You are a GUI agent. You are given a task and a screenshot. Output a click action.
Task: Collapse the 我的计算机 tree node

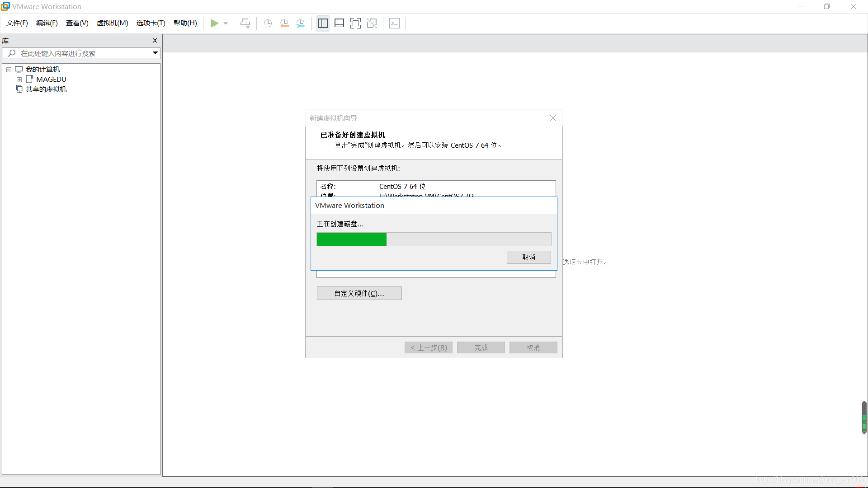point(9,70)
